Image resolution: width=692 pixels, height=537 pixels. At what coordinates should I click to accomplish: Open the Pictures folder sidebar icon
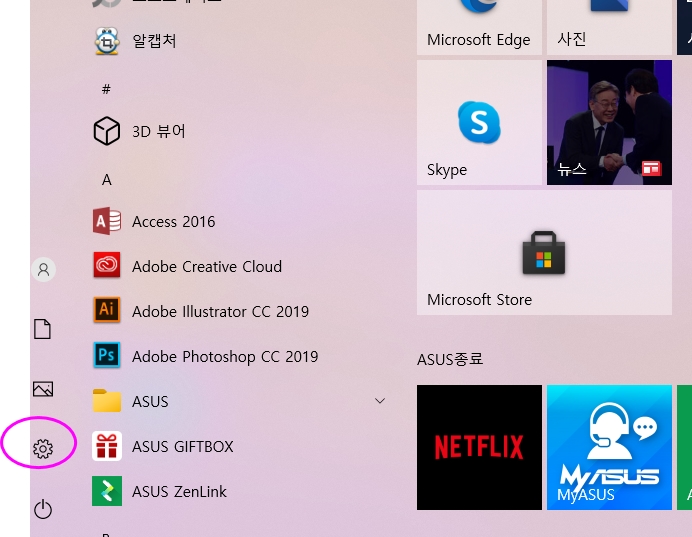click(x=43, y=389)
